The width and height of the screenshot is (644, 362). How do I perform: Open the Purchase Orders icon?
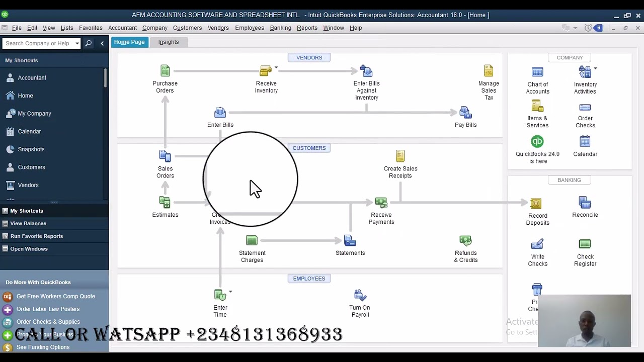pyautogui.click(x=165, y=71)
